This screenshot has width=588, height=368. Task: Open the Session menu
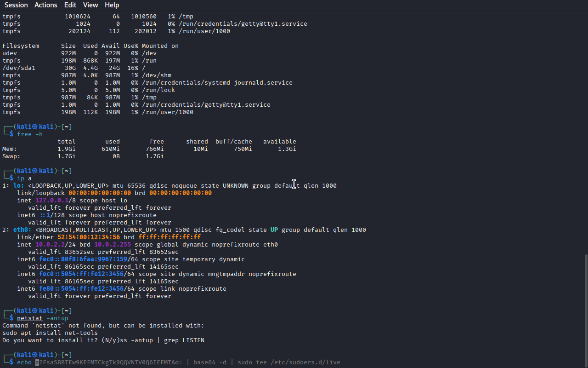(x=16, y=5)
